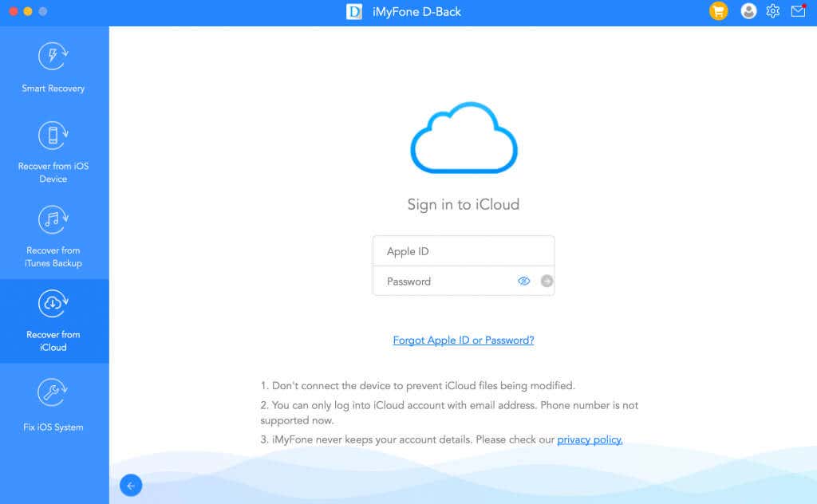Image resolution: width=817 pixels, height=504 pixels.
Task: Click the blue back arrow button
Action: [x=131, y=485]
